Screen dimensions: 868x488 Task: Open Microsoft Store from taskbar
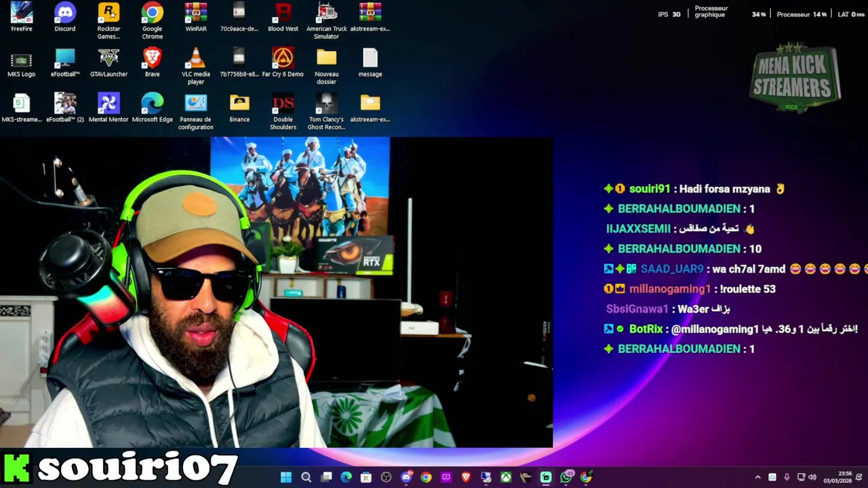tap(366, 477)
